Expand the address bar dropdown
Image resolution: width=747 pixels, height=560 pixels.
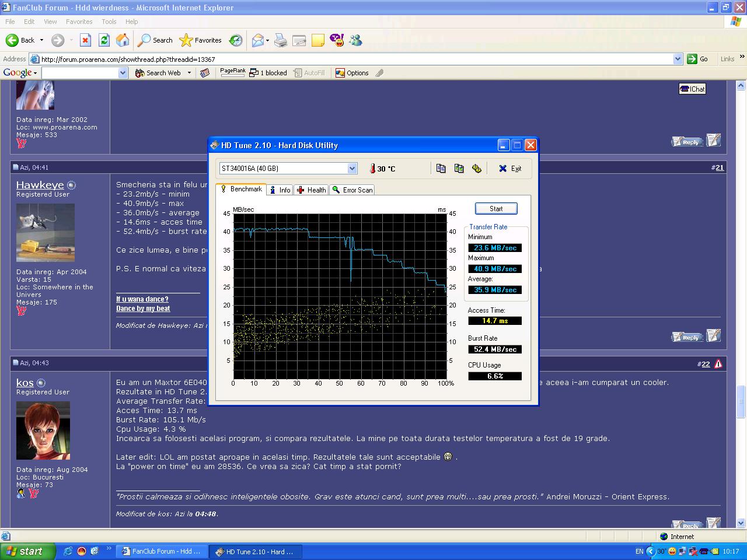click(678, 59)
